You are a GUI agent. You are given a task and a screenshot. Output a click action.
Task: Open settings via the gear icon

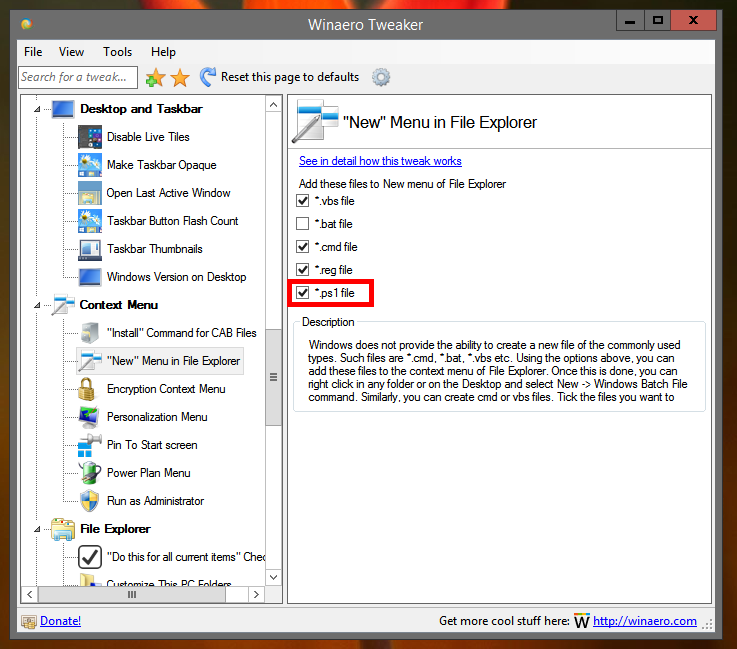click(381, 77)
